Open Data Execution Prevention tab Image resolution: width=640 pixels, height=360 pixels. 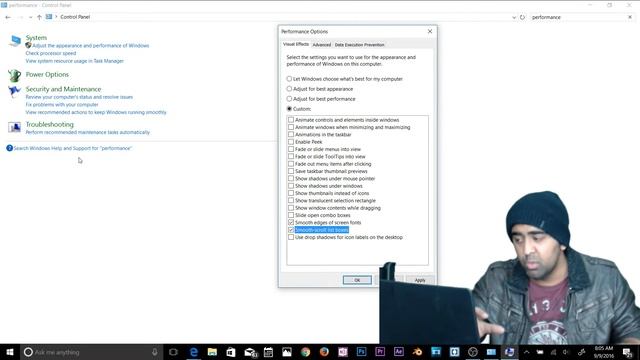[360, 44]
